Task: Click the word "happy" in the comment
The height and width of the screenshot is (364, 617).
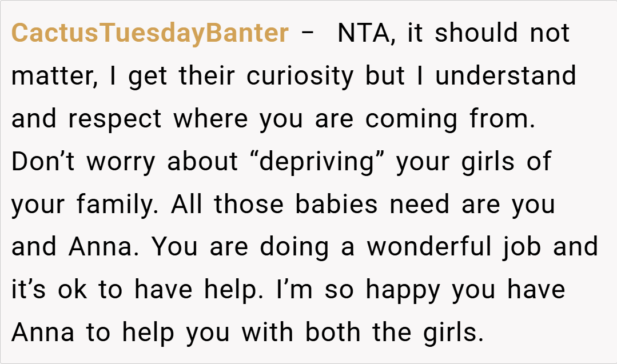Action: pyautogui.click(x=403, y=290)
